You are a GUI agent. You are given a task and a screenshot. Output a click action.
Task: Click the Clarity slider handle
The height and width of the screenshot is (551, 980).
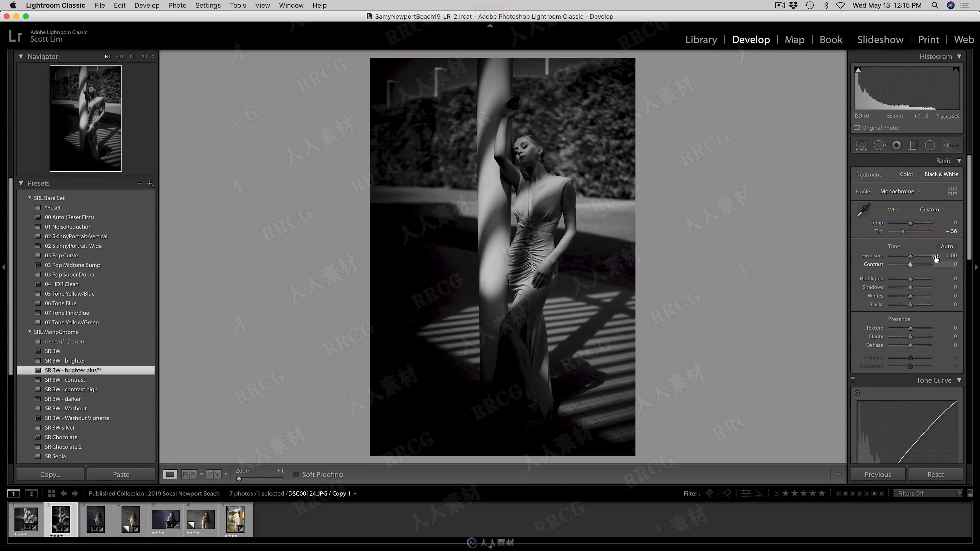[910, 337]
